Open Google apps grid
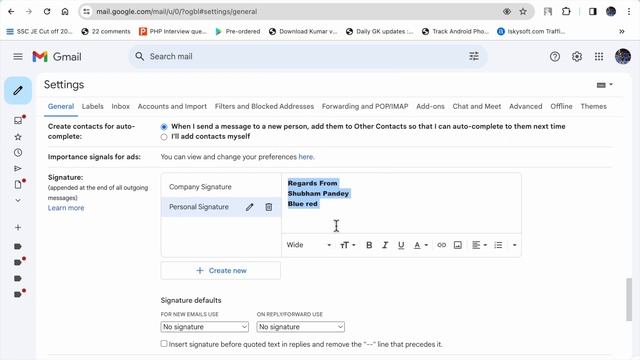 point(599,56)
